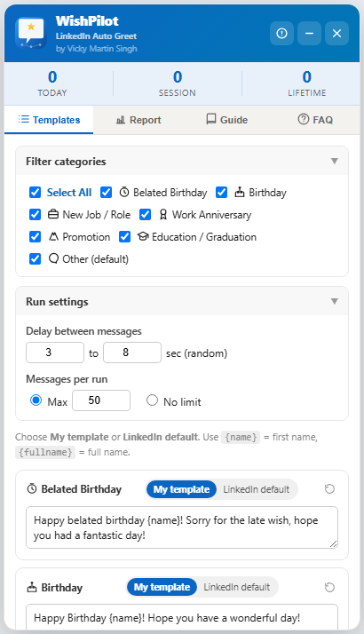Reset the Belated Birthday template
Viewport: 364px width, 634px height.
pos(329,489)
